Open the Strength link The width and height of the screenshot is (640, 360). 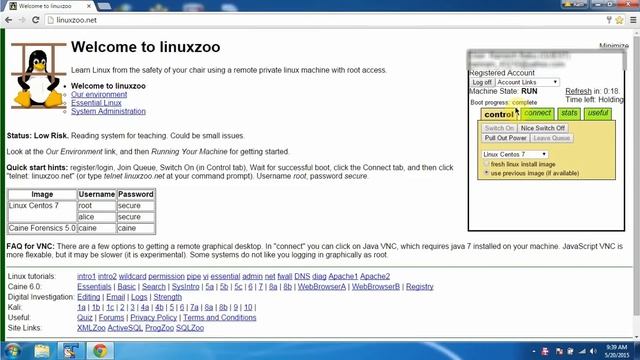click(167, 297)
